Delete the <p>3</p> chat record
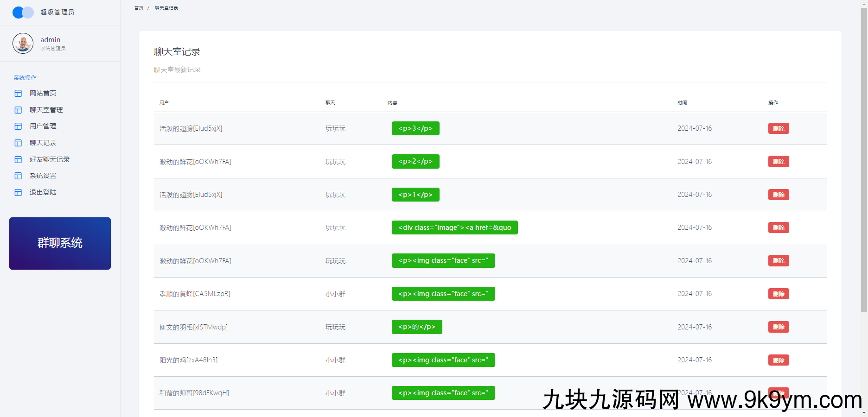868x417 pixels. coord(778,129)
